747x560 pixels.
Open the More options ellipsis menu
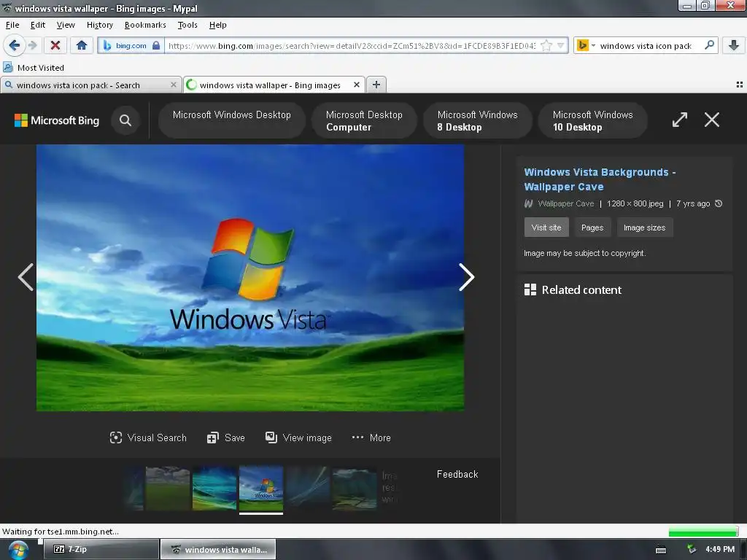point(371,437)
